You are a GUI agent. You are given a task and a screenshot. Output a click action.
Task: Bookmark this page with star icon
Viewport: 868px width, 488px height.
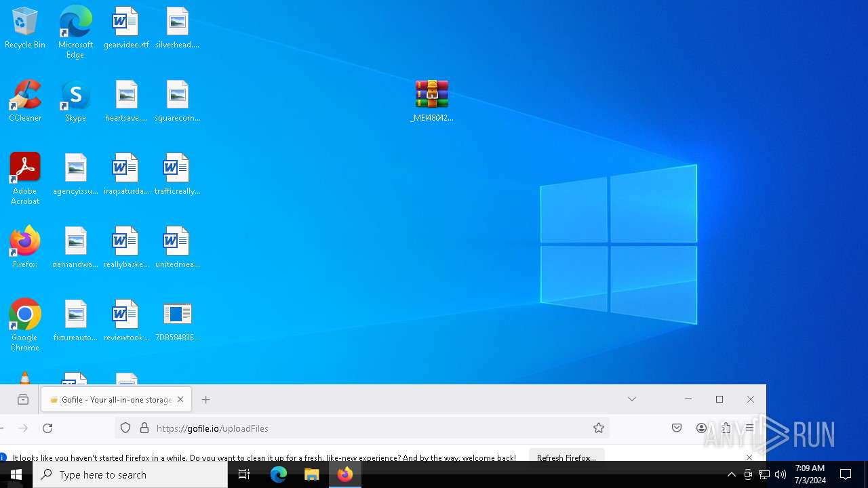point(599,428)
